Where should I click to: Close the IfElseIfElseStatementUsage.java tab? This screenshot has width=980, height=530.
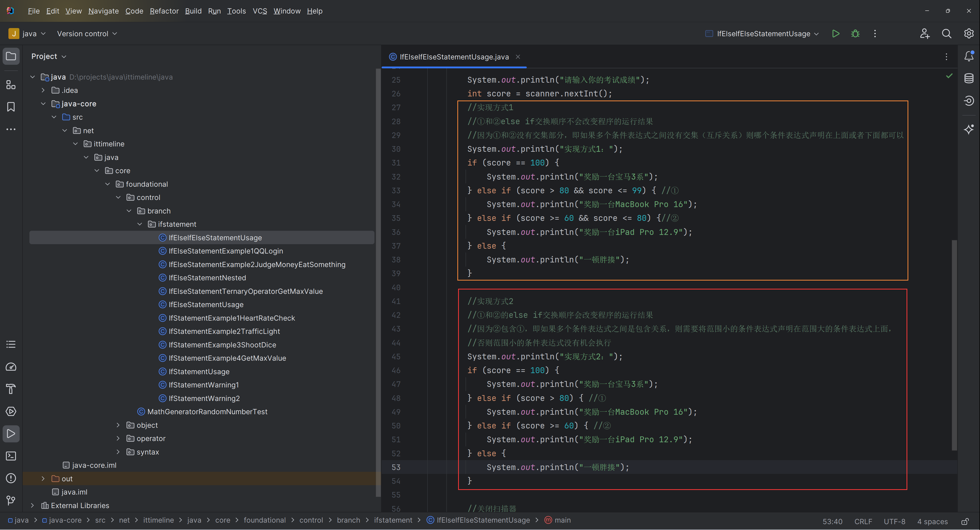tap(518, 57)
